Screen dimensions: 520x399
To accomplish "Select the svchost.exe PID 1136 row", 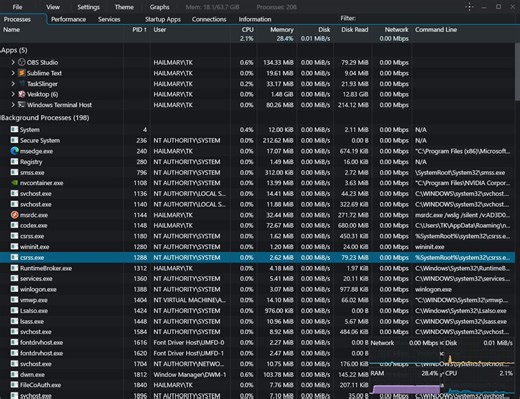I will tap(257, 193).
